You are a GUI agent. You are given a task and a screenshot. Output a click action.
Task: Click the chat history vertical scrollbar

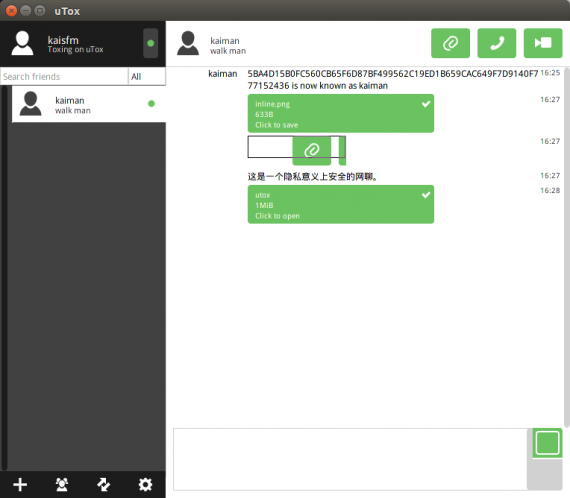point(567,247)
